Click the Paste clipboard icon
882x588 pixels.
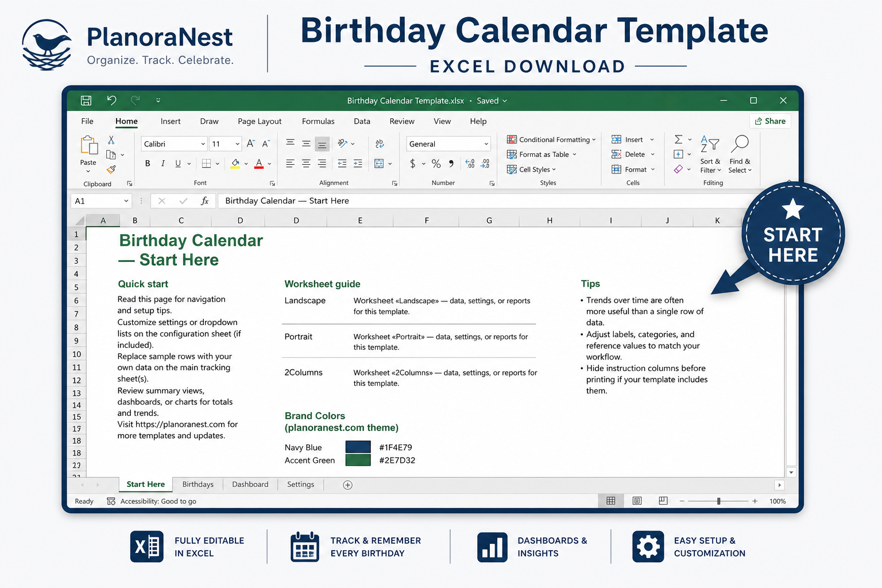[88, 146]
